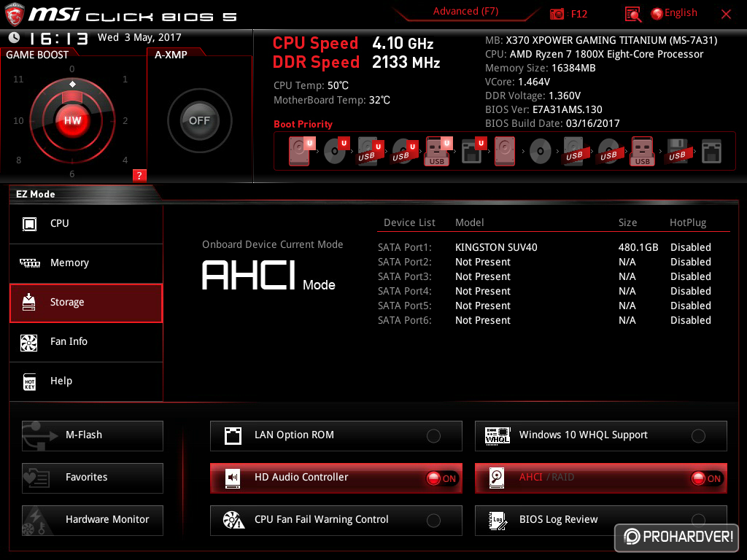Select the Storage section
This screenshot has width=747, height=560.
coord(86,303)
